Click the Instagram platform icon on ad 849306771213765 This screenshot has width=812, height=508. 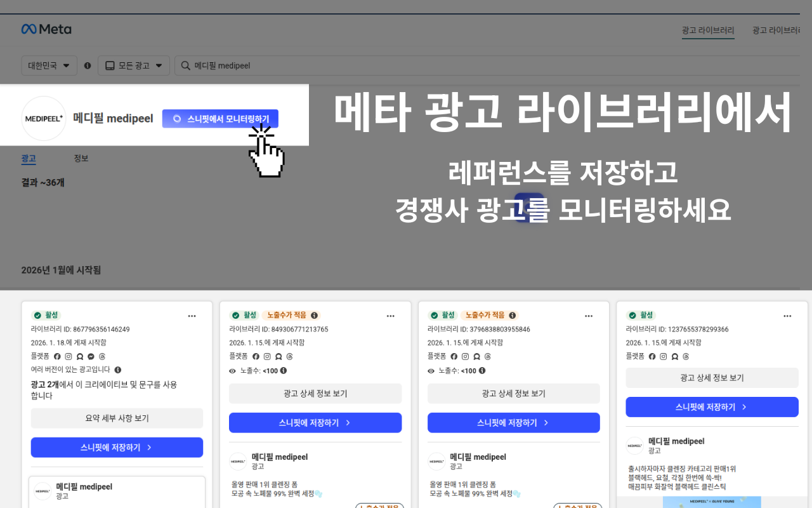[267, 357]
